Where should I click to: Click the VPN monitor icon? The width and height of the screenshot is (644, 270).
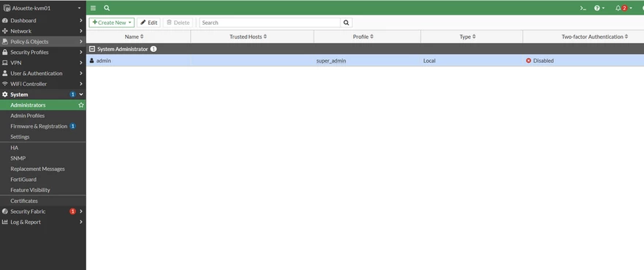tap(5, 63)
